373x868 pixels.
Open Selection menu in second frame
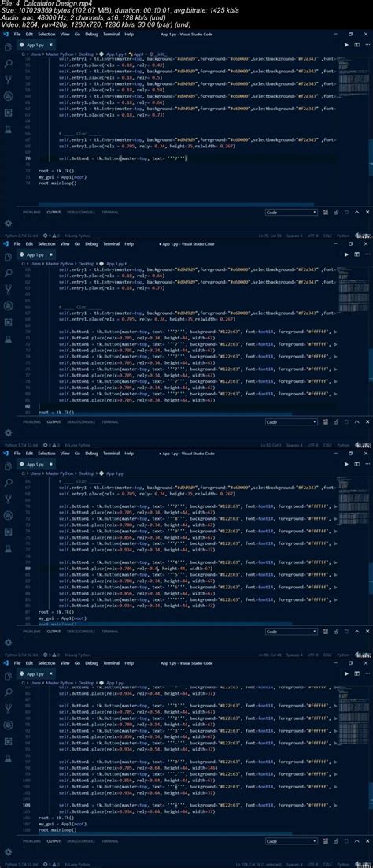[x=46, y=243]
